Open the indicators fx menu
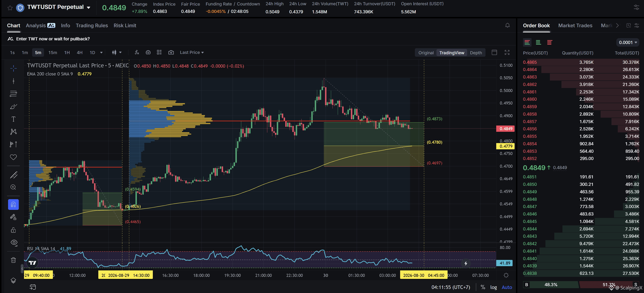 [137, 52]
